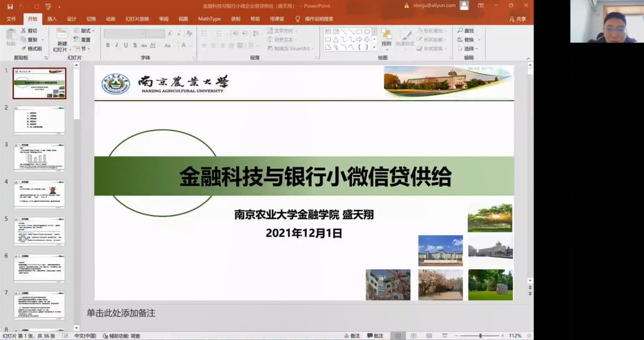Click the Save icon in quick access toolbar

(x=10, y=6)
